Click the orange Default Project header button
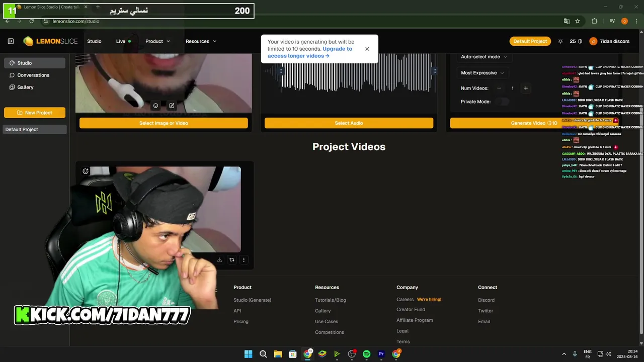The height and width of the screenshot is (362, 644). (530, 41)
